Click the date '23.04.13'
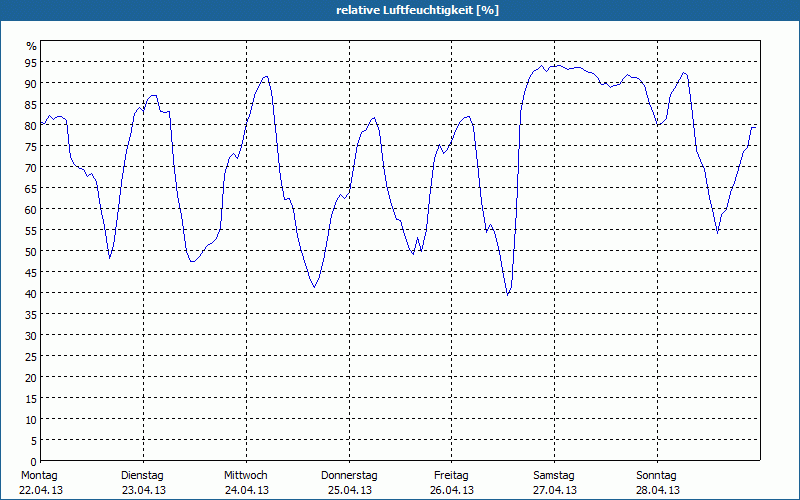Screen dimensions: 800x500 point(144,490)
